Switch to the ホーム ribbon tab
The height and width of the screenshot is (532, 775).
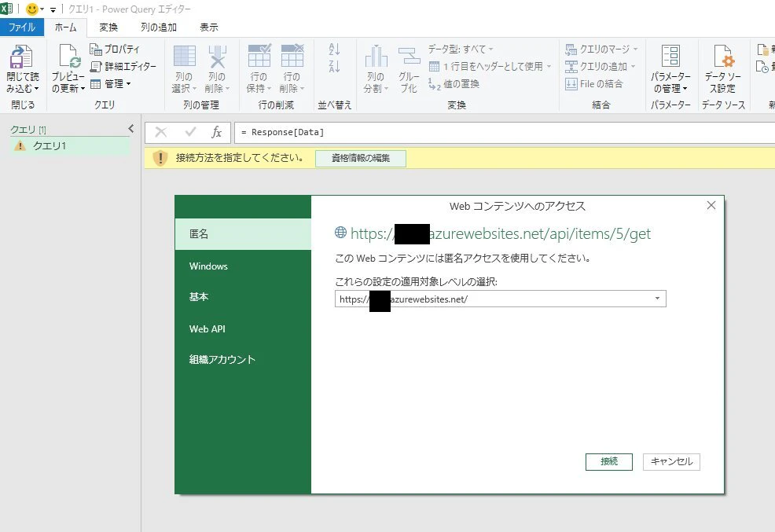[66, 28]
